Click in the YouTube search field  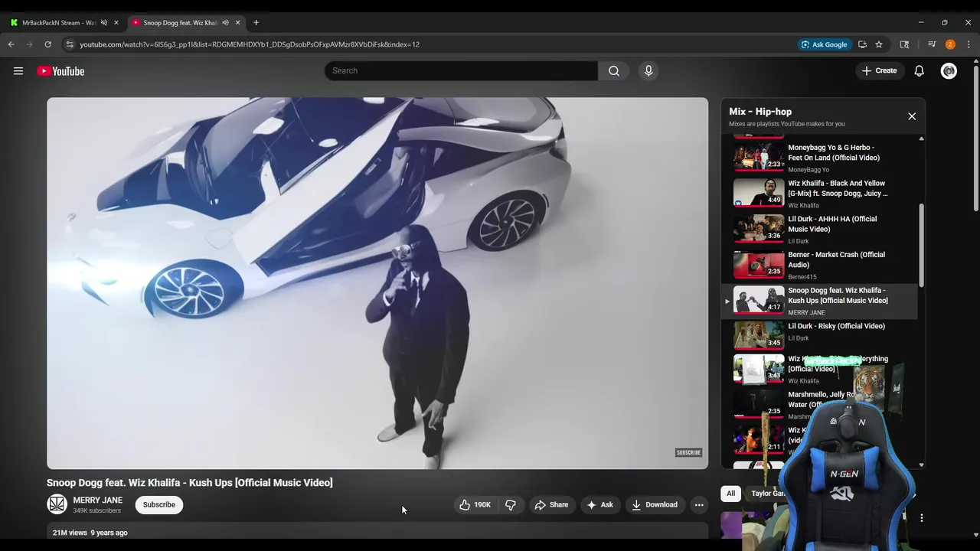point(461,71)
